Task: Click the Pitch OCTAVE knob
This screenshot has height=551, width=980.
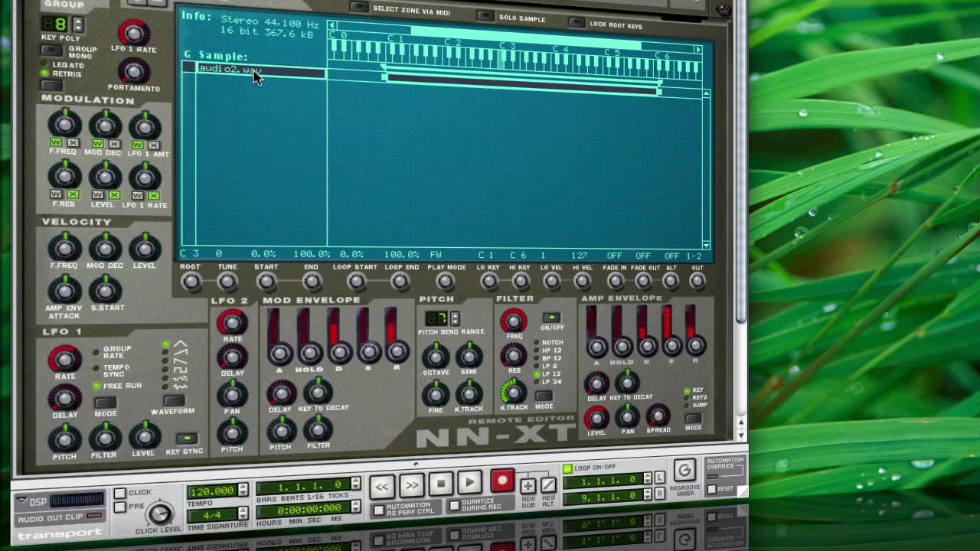Action: pos(436,356)
